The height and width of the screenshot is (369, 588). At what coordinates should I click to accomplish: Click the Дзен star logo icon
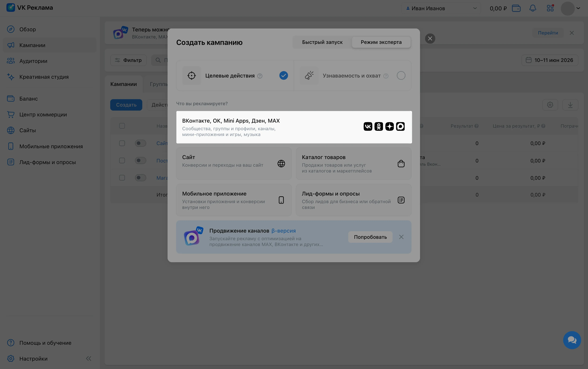coord(389,126)
